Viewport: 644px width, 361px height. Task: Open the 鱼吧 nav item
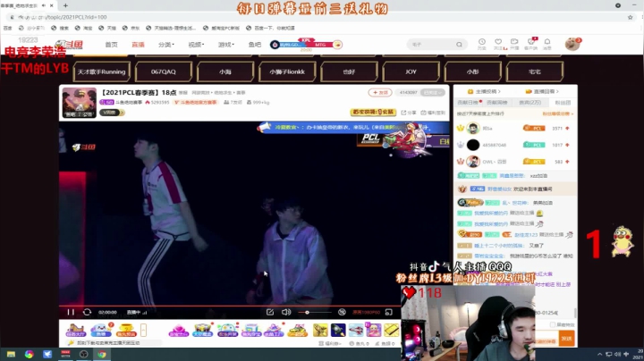pyautogui.click(x=255, y=45)
